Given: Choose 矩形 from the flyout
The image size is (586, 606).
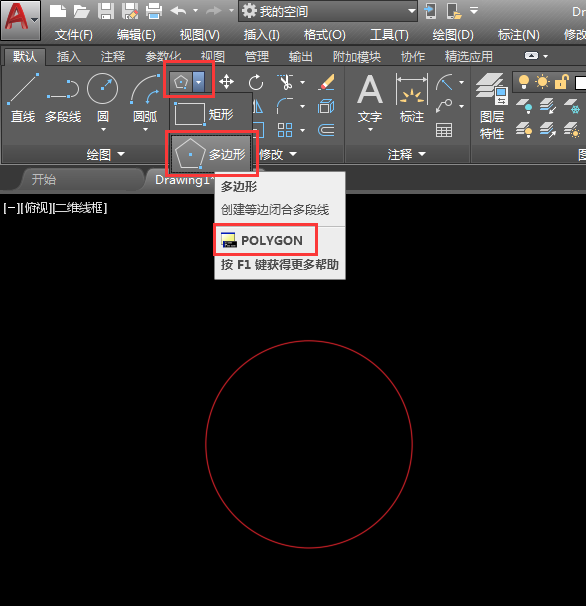Looking at the screenshot, I should [211, 114].
